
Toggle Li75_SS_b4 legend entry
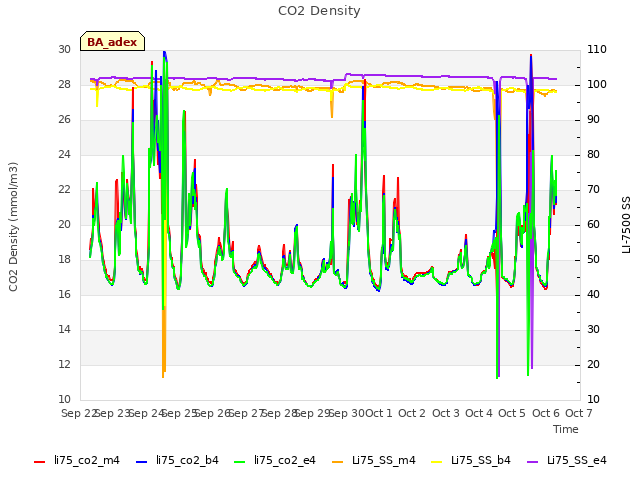point(471,461)
